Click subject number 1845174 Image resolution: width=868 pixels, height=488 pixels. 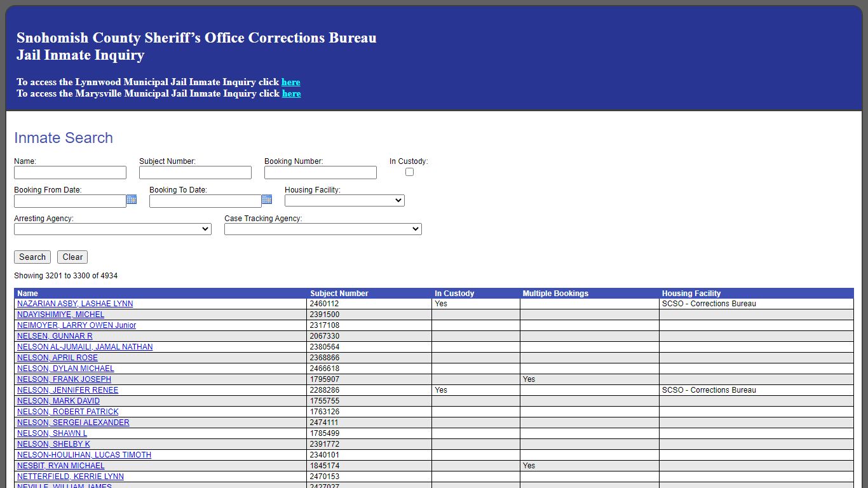pyautogui.click(x=324, y=466)
